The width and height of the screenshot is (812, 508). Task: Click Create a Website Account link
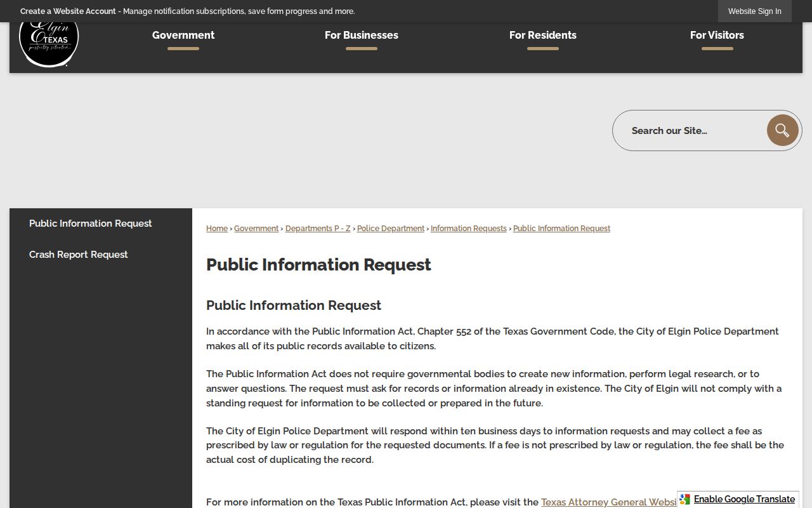coord(68,11)
